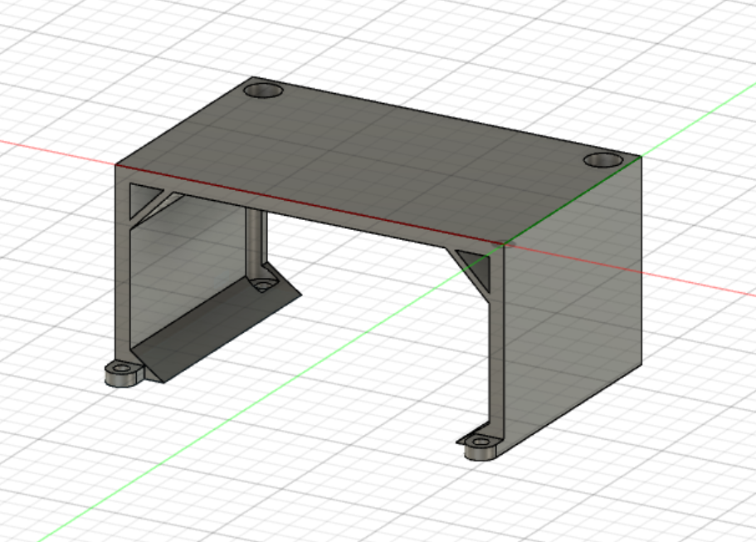The width and height of the screenshot is (756, 542).
Task: Select the front face of the left leg
Action: point(123,270)
